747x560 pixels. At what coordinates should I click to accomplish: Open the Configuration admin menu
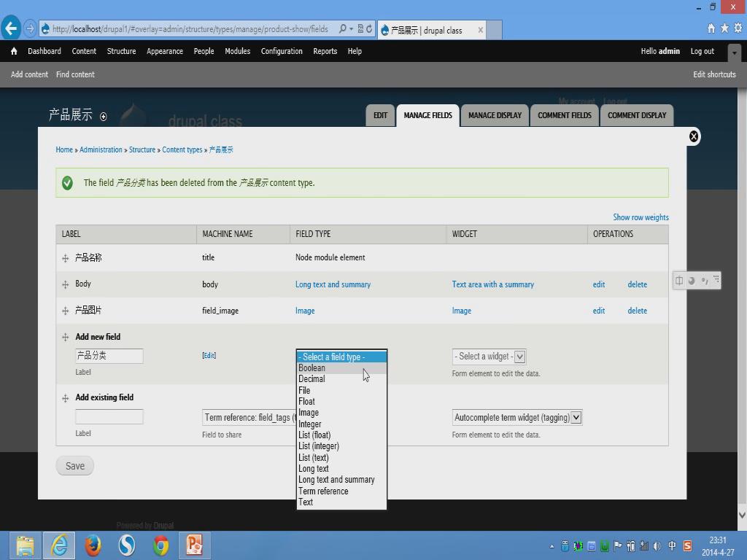pyautogui.click(x=282, y=51)
